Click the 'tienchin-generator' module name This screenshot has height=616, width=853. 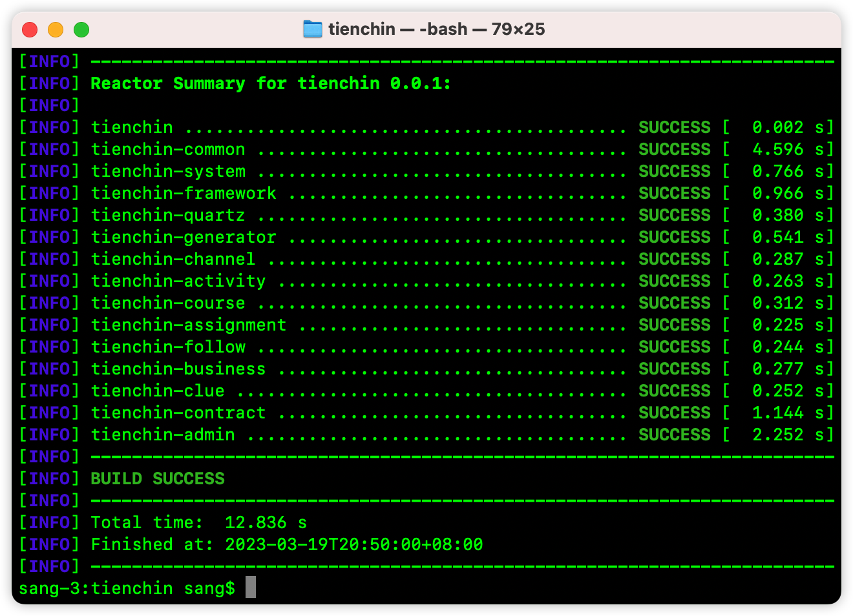[184, 237]
